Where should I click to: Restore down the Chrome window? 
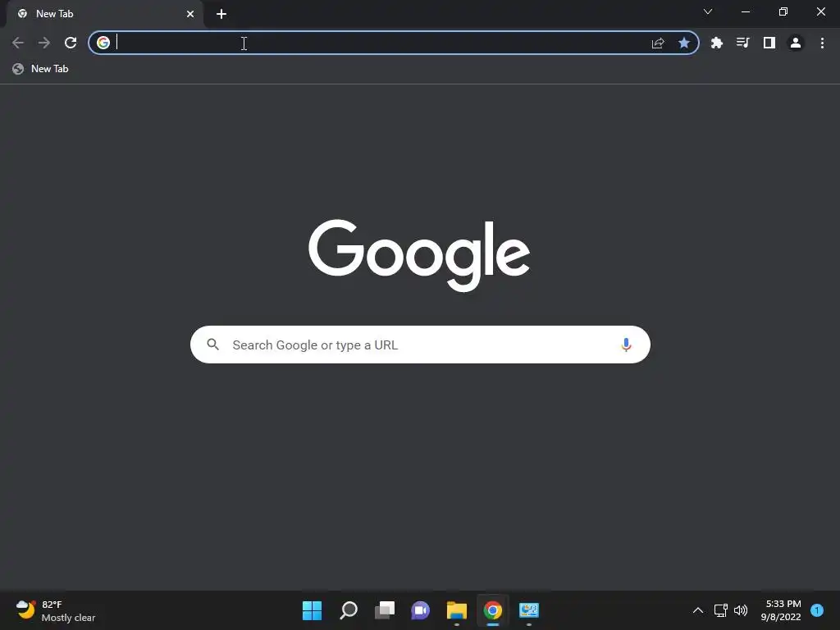point(783,11)
